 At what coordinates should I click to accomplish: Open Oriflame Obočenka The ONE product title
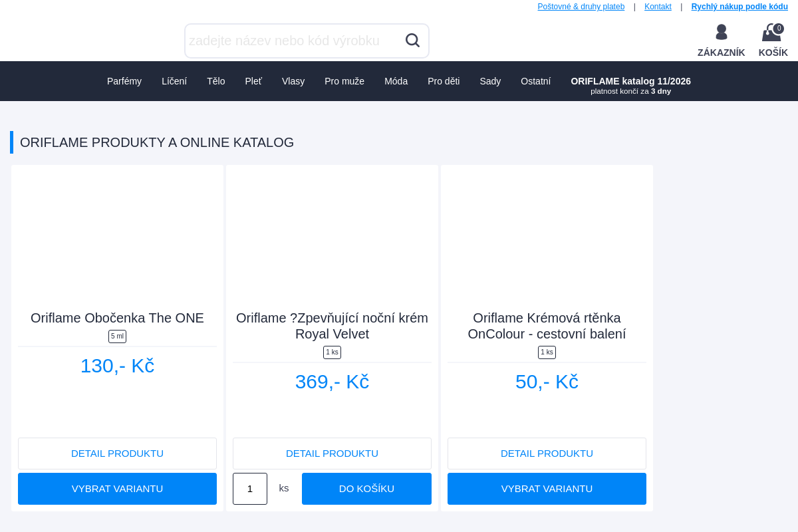click(117, 318)
